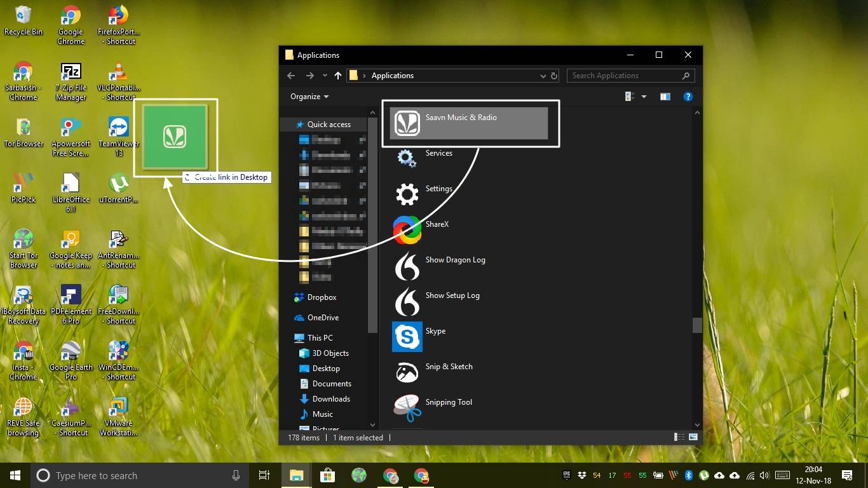Open File Explorer taskbar button
Image resolution: width=868 pixels, height=488 pixels.
[297, 475]
